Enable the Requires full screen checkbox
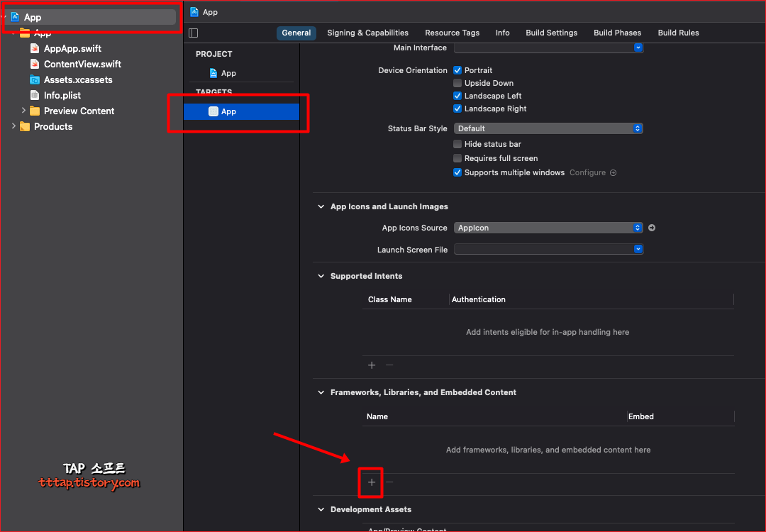The height and width of the screenshot is (532, 766). click(x=457, y=158)
